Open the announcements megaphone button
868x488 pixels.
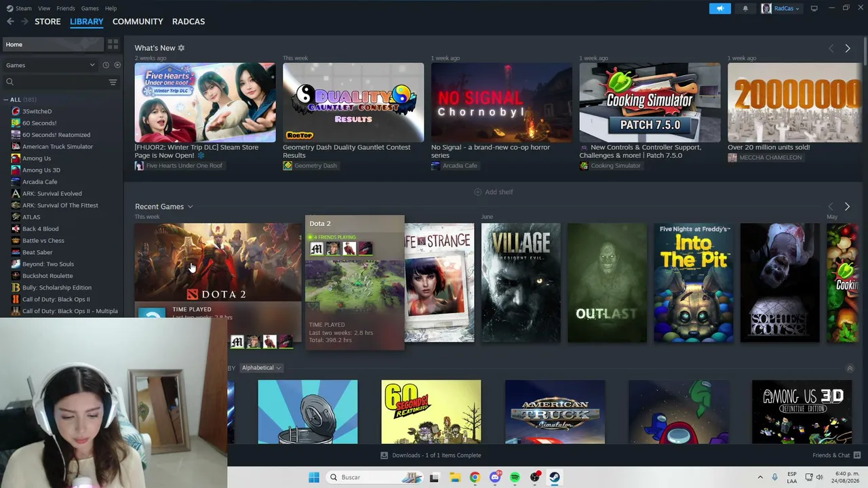click(720, 8)
